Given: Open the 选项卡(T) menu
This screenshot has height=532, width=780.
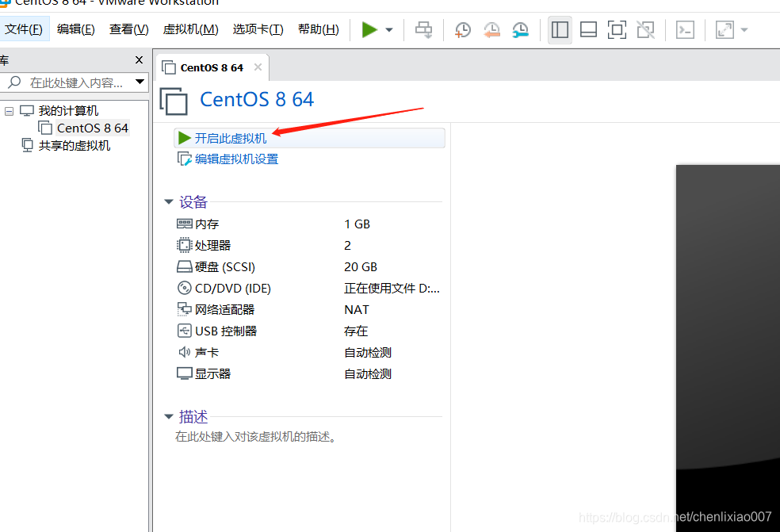Looking at the screenshot, I should [x=258, y=29].
